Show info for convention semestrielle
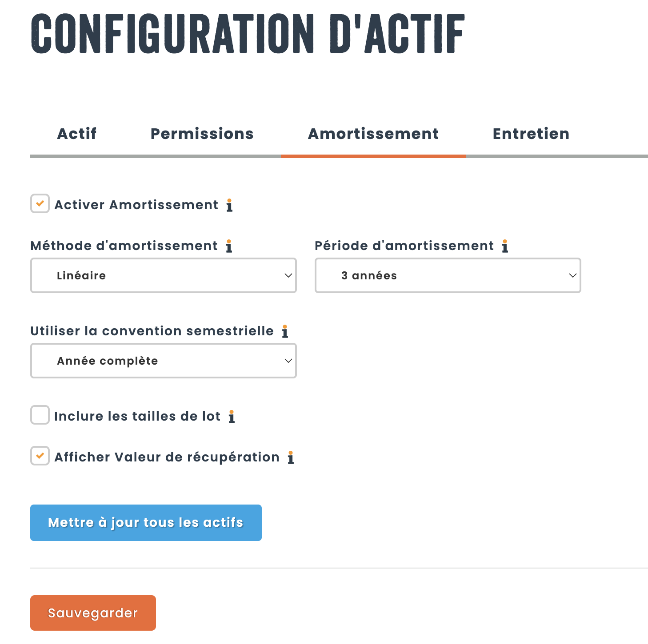Viewport: 648px width, 644px height. pos(285,331)
